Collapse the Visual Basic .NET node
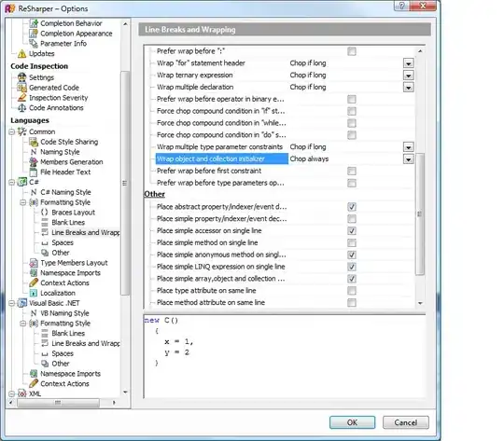This screenshot has height=441, width=504. point(11,303)
